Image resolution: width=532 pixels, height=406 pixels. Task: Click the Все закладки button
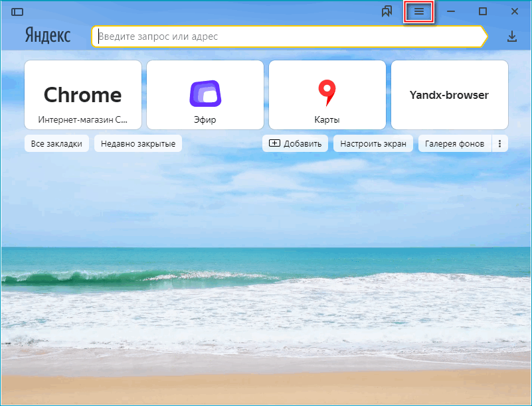56,144
